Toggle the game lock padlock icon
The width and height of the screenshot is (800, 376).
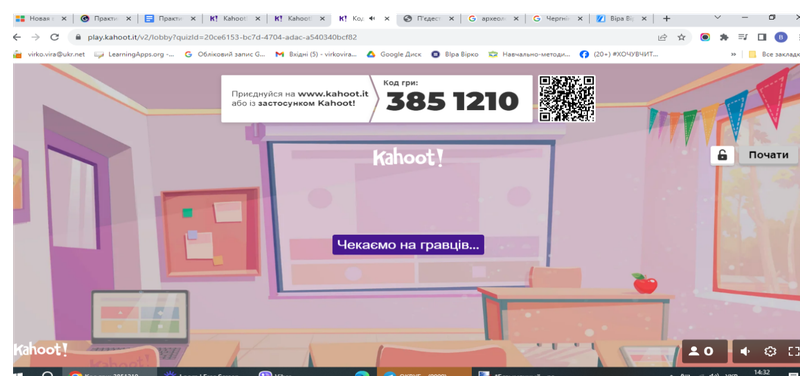click(722, 155)
